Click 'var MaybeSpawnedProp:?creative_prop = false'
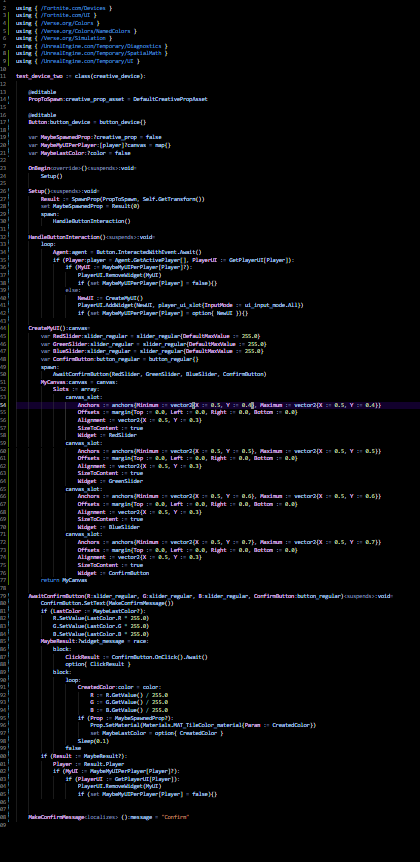The width and height of the screenshot is (420, 862). click(x=95, y=137)
